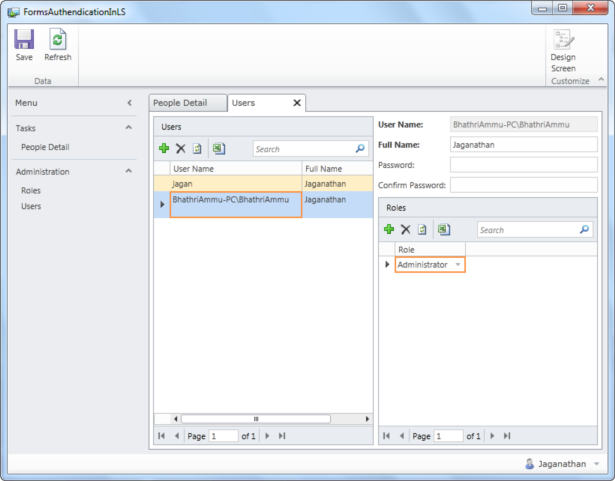
Task: Click the Users grid horizontal scrollbar thumb
Action: pos(256,419)
